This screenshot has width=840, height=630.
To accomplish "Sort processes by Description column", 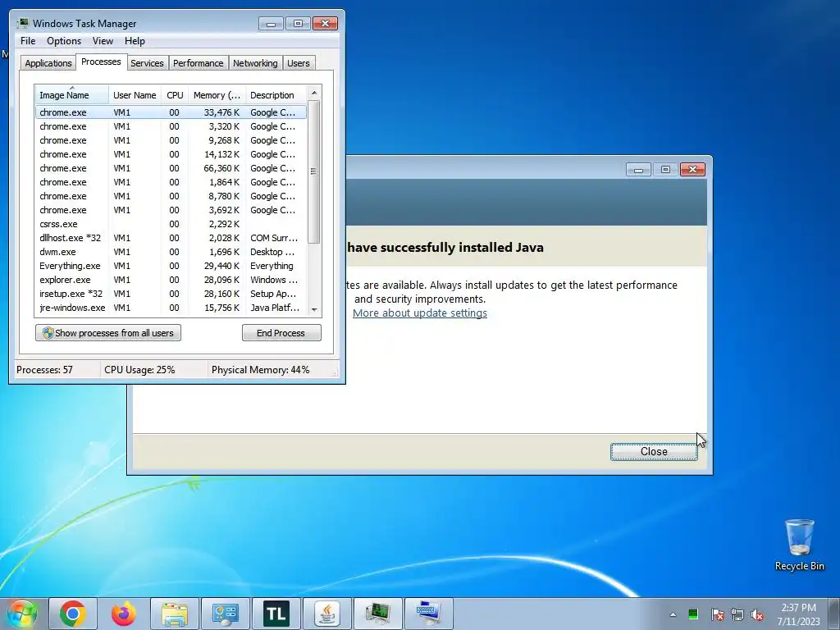I will click(x=276, y=95).
